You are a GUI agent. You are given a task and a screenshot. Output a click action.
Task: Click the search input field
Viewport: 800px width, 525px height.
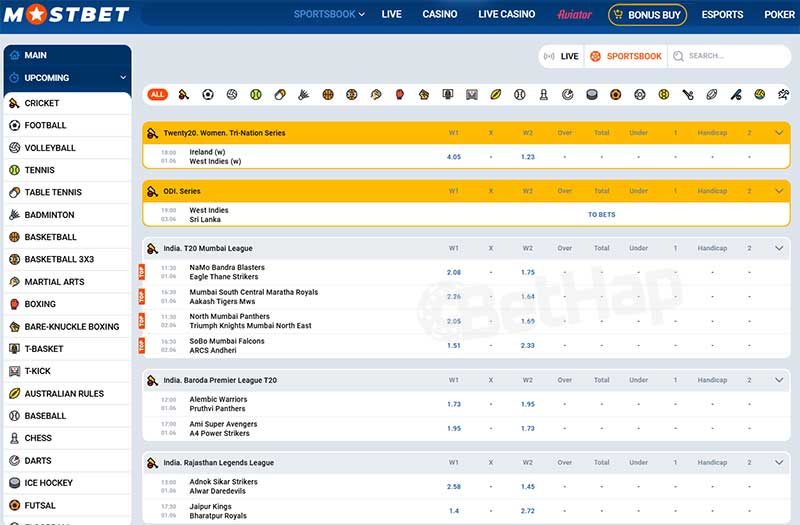(x=730, y=56)
